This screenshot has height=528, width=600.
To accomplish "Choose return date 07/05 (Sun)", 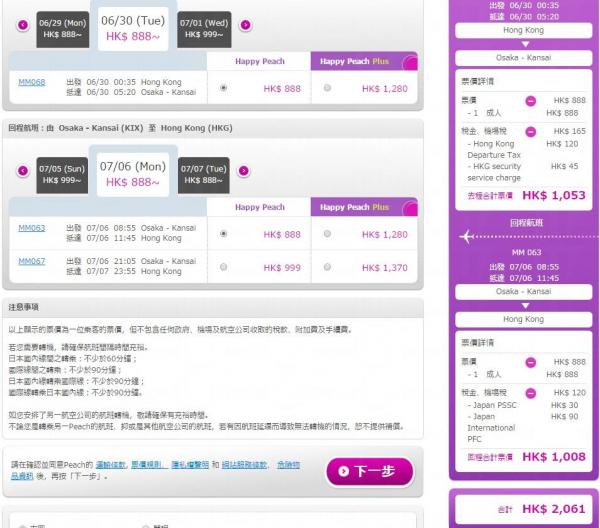I will [x=62, y=175].
